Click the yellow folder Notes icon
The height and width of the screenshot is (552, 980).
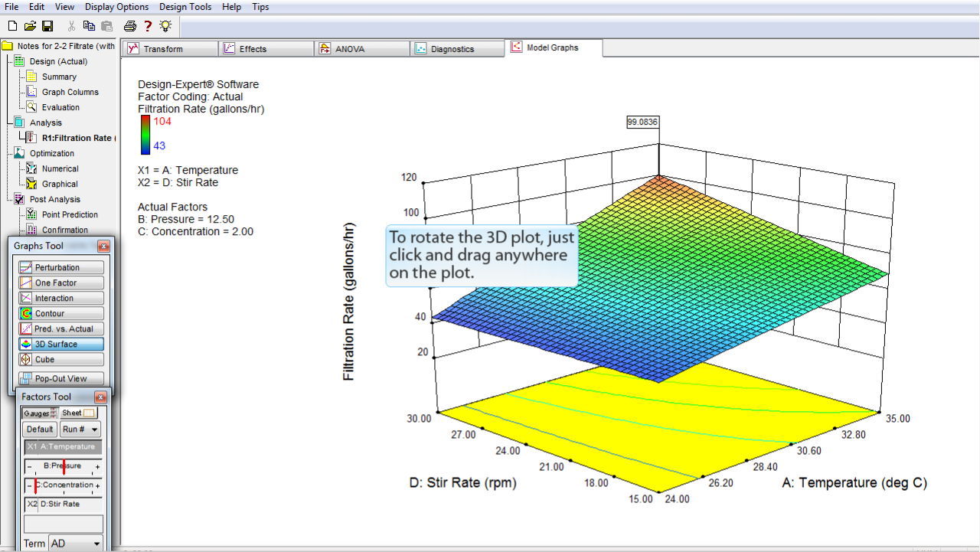coord(8,46)
